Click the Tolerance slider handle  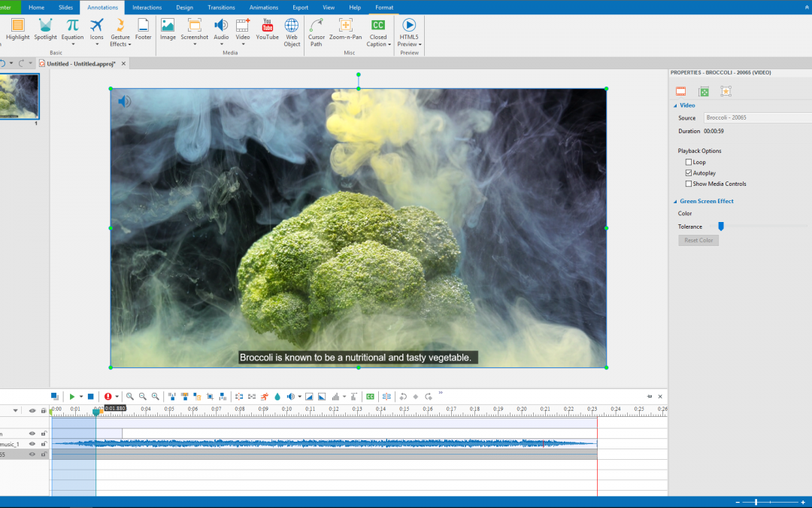[x=721, y=227]
